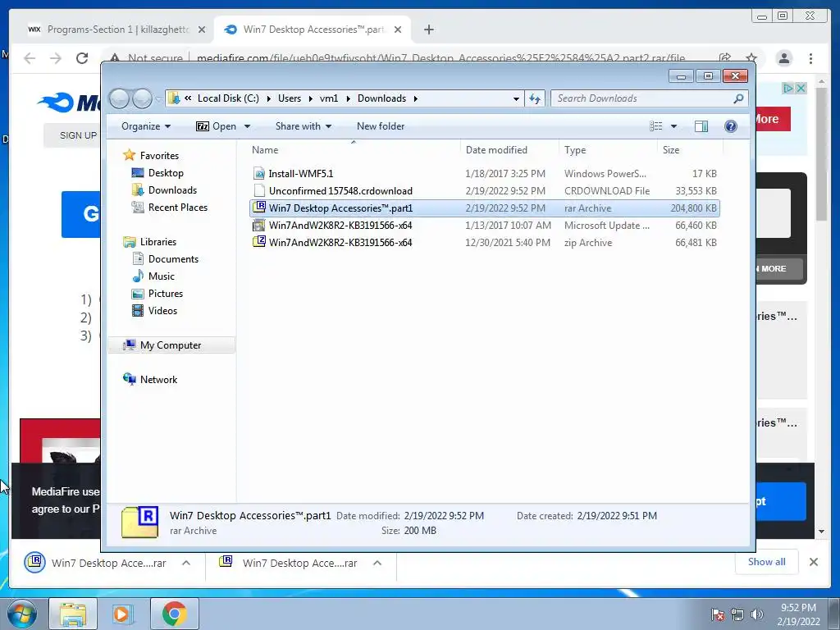Expand the Users breadcrumb arrow
This screenshot has height=630, width=840.
[x=311, y=98]
